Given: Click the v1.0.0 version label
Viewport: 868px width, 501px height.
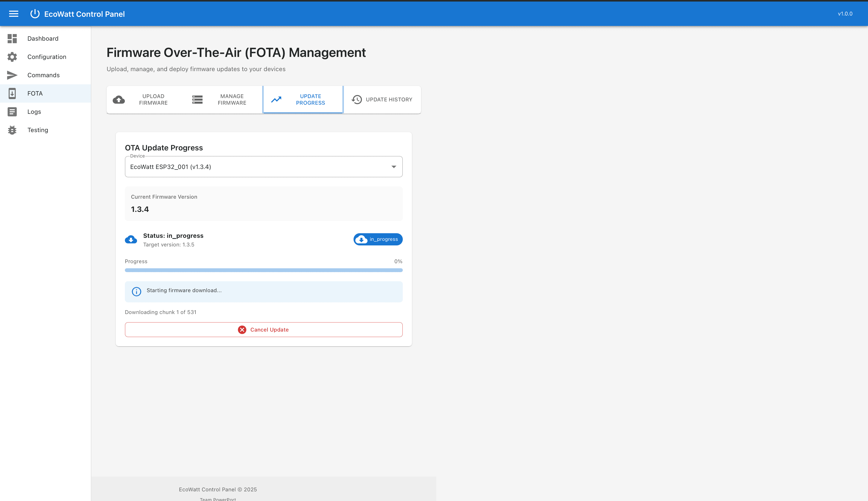Looking at the screenshot, I should point(845,14).
